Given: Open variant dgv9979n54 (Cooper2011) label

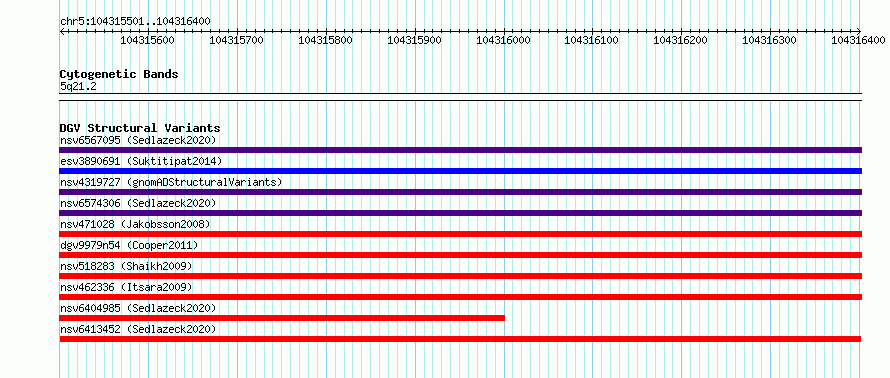Looking at the screenshot, I should click(x=129, y=245).
